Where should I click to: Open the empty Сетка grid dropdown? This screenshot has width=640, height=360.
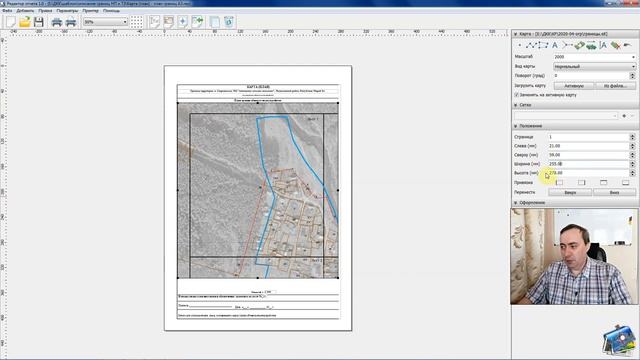[566, 116]
